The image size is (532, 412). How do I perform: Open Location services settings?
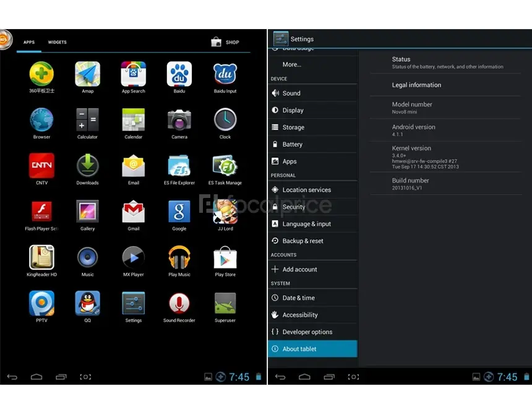(x=312, y=190)
